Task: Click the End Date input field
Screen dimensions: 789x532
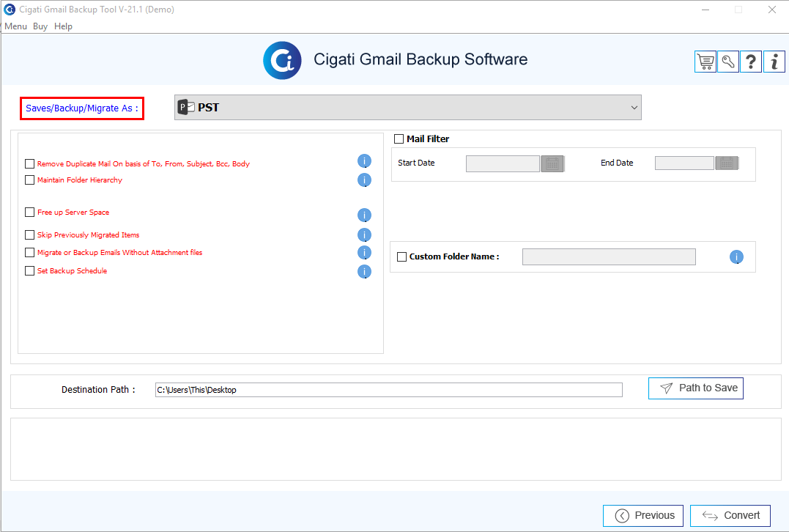Action: [684, 163]
